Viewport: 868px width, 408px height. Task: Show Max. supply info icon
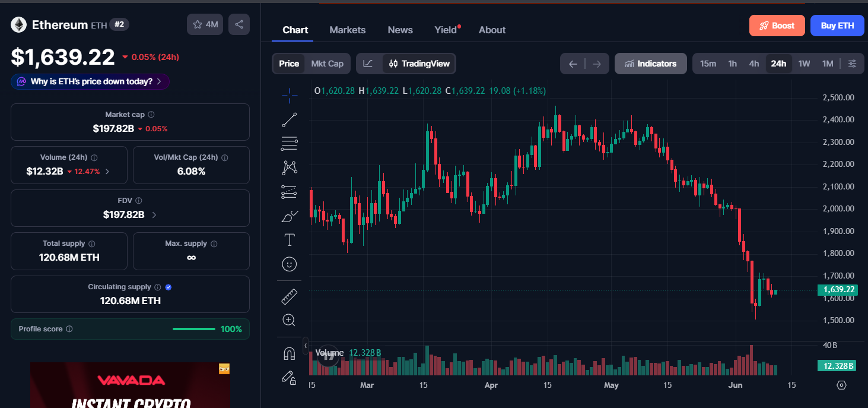pos(214,244)
